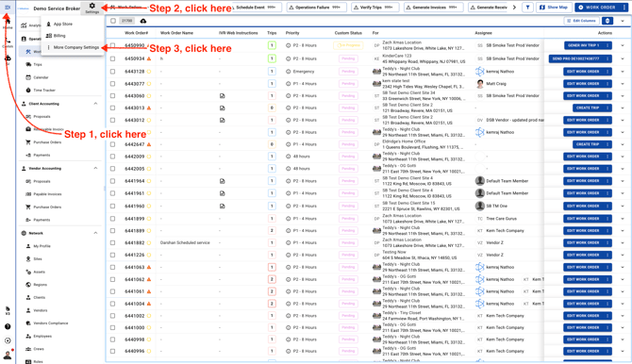Collapse the Network section
Screen dimensions: 632x364
[95, 233]
